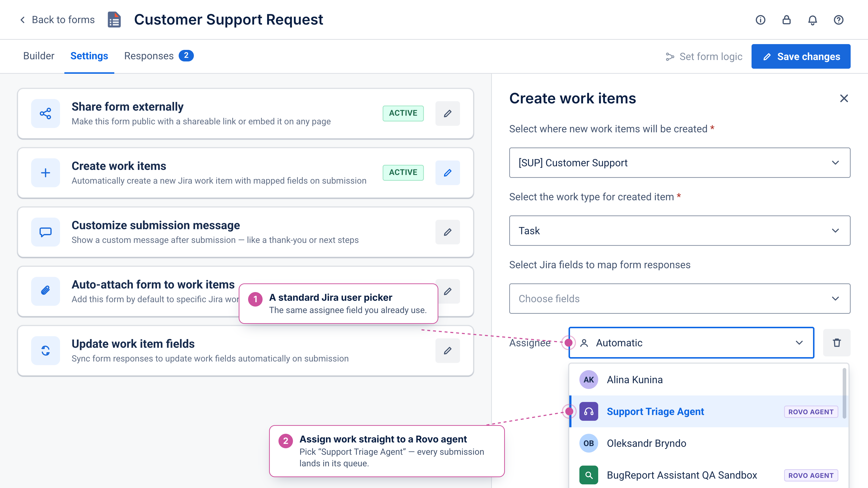Close the Create work items panel
Image resolution: width=868 pixels, height=488 pixels.
[x=844, y=98]
